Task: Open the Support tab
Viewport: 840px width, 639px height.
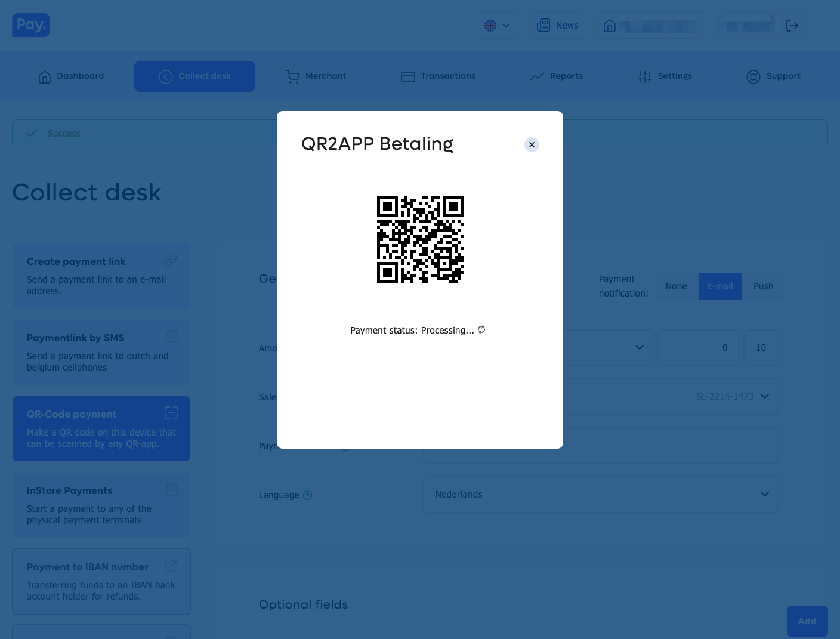Action: [x=773, y=76]
